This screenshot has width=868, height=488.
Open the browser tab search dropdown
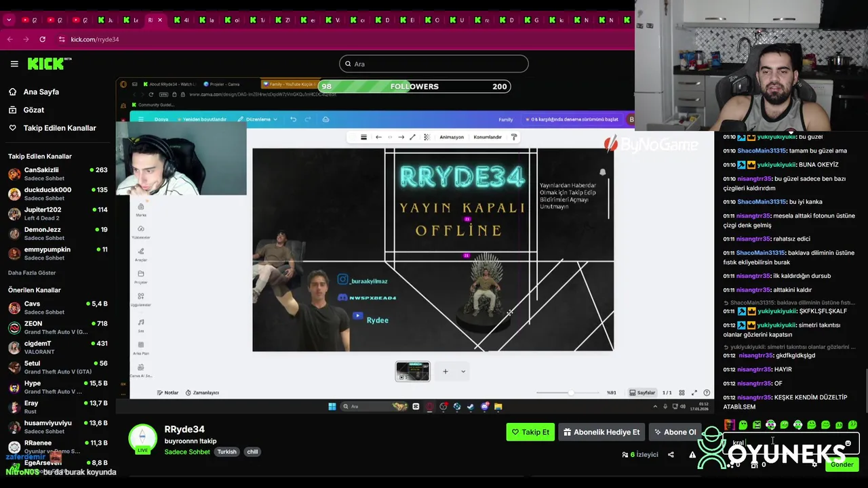(x=9, y=20)
